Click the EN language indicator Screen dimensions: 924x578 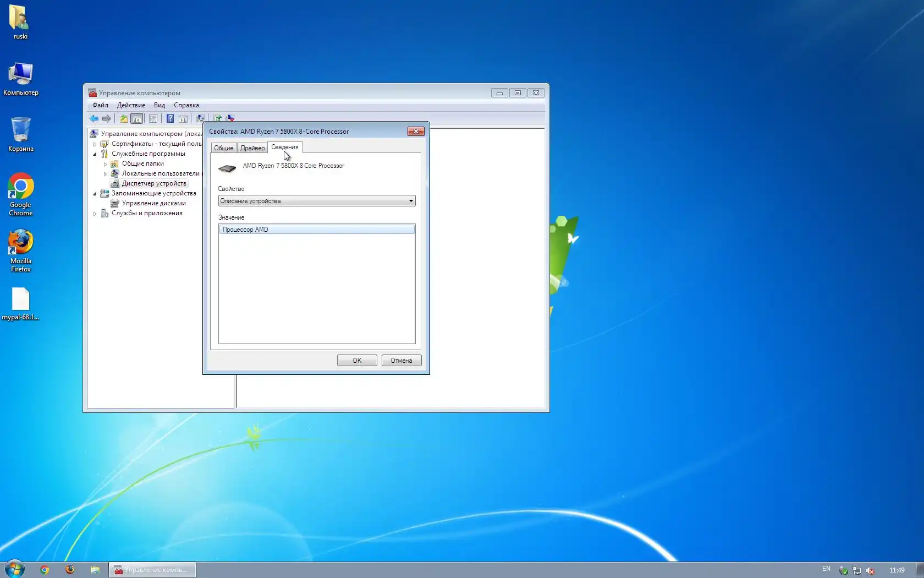click(826, 569)
